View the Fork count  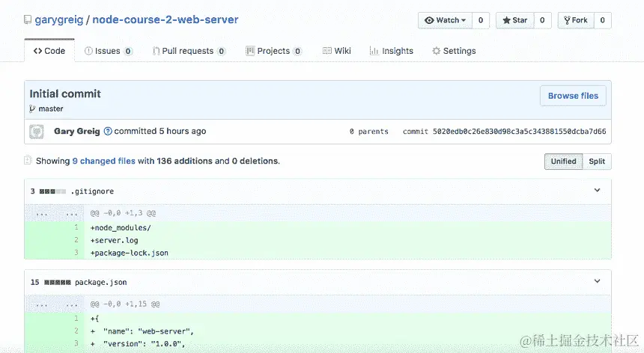pyautogui.click(x=603, y=20)
